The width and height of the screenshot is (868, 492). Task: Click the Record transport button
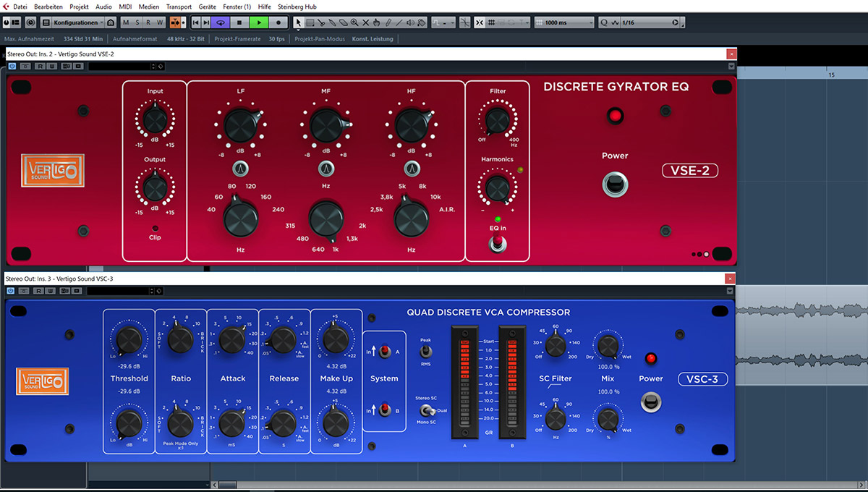point(278,22)
